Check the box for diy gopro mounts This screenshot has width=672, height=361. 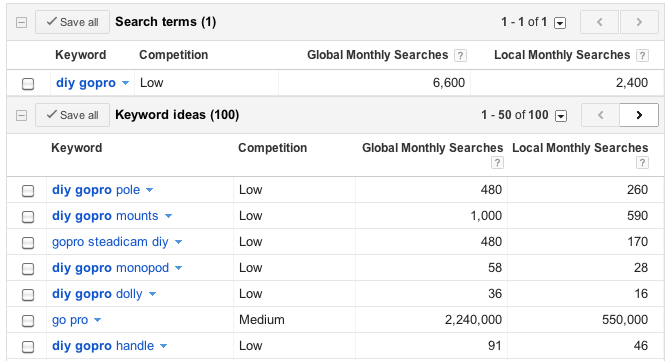[28, 217]
